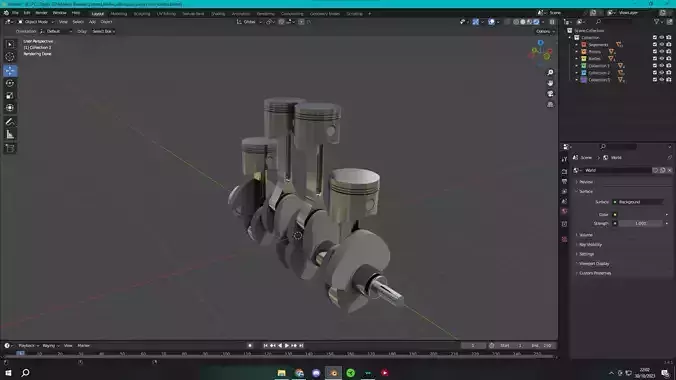Select the Transform tool
Screen dimensions: 676x380
(x=10, y=108)
